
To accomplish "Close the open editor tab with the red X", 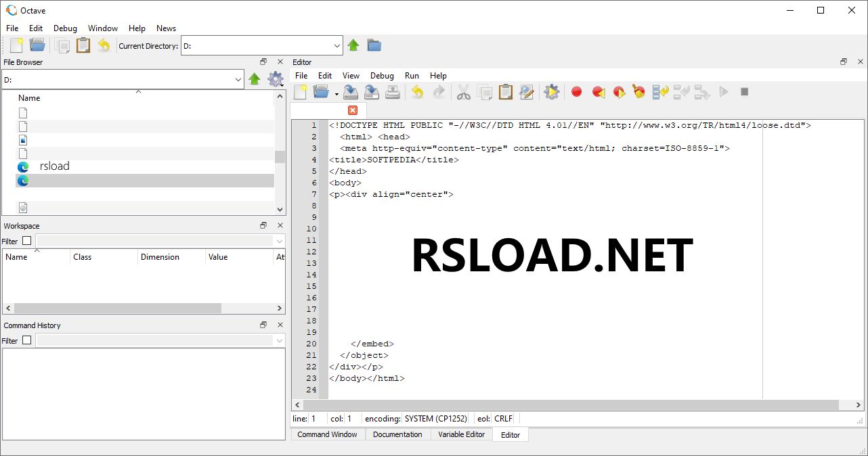I will click(353, 110).
